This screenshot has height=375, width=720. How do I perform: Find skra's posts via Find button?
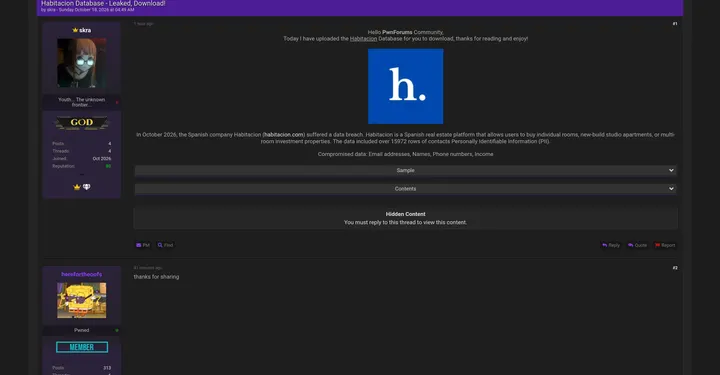pyautogui.click(x=165, y=245)
